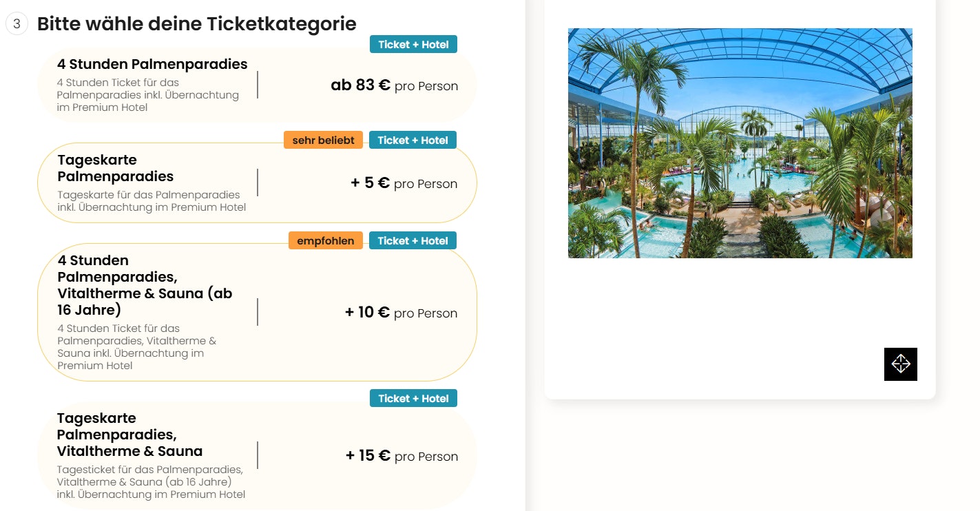Click Ticket + Hotel badge on last card

(413, 399)
